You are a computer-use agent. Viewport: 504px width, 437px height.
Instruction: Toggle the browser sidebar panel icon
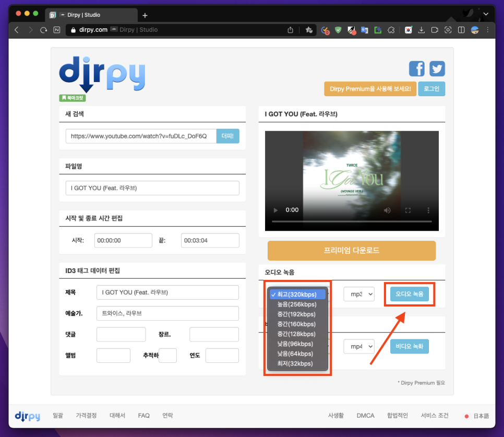point(461,30)
